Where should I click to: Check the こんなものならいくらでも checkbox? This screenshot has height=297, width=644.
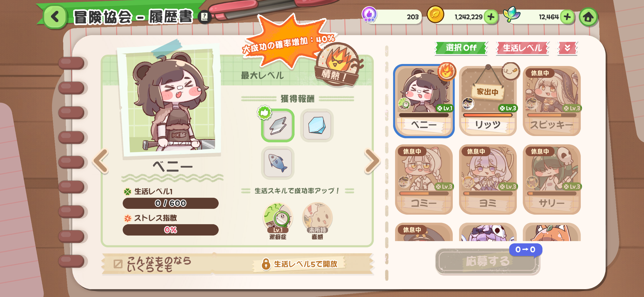click(118, 264)
